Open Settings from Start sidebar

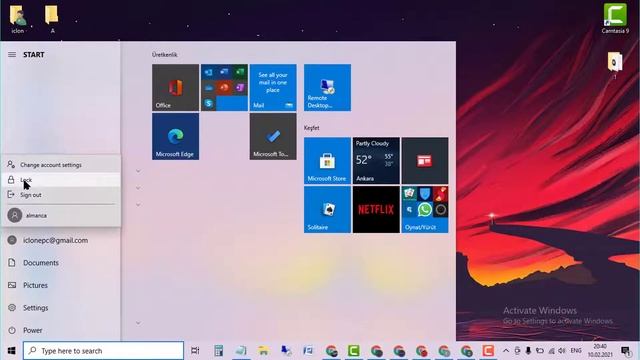pos(60,308)
